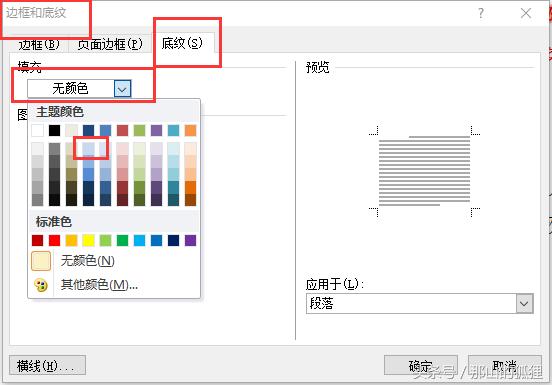Click the ? help icon in title bar
The height and width of the screenshot is (385, 552).
coord(481,13)
